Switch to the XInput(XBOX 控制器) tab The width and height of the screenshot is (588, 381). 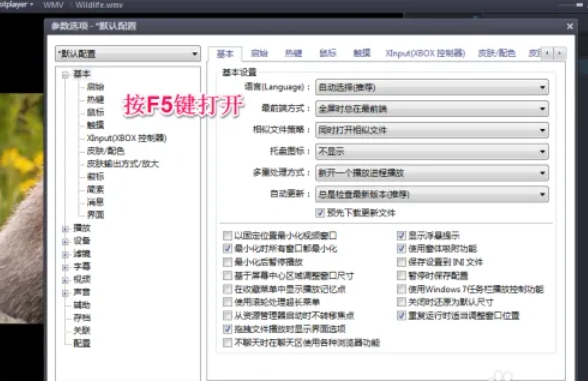(425, 53)
